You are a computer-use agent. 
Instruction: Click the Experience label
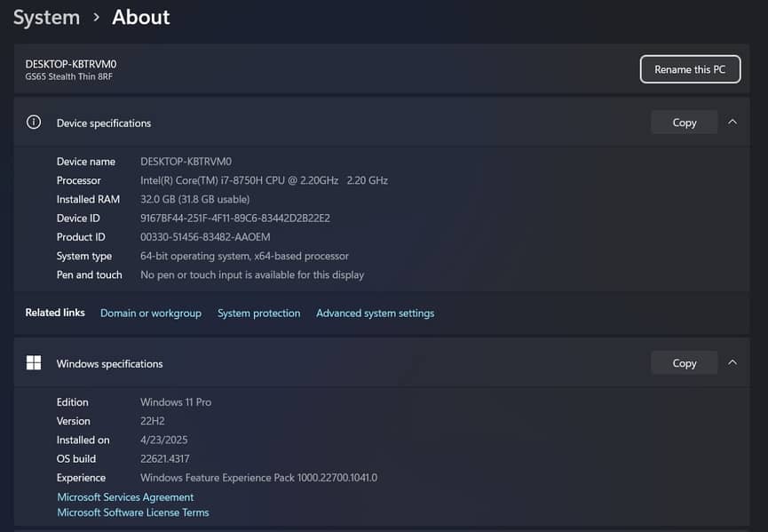(82, 478)
